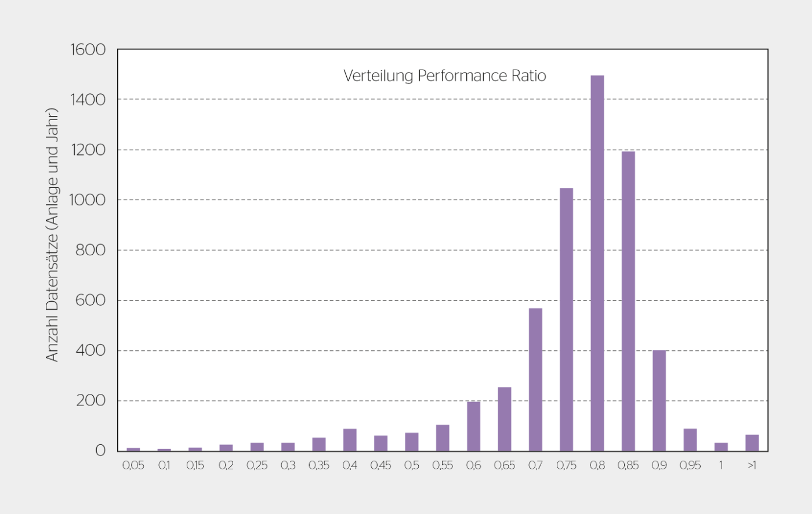Select the purple bar above 0,75

pyautogui.click(x=567, y=320)
